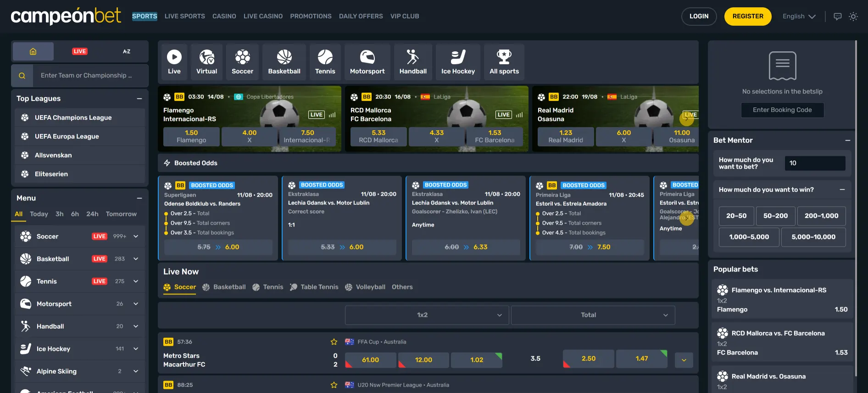Click the LIVE badge in sidebar tabs
This screenshot has height=393, width=868.
pyautogui.click(x=80, y=51)
